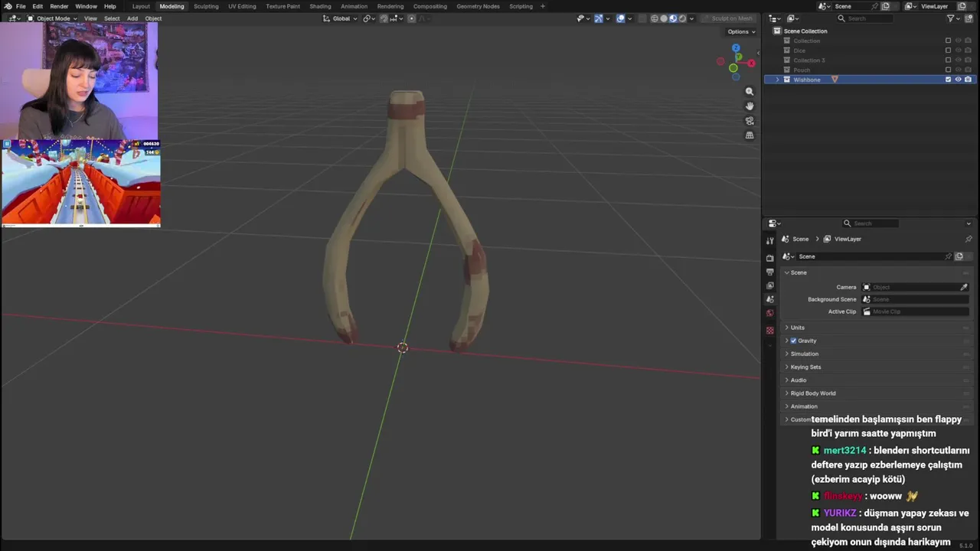The image size is (980, 551).
Task: Open the Render menu
Action: click(x=59, y=6)
